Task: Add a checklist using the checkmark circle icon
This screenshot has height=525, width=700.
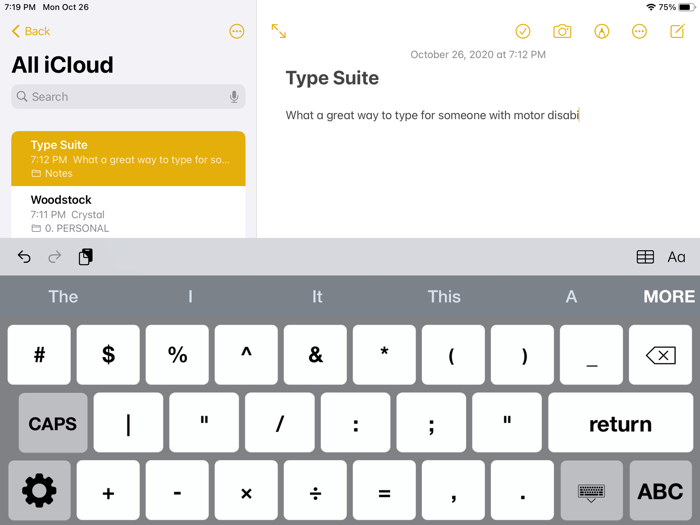Action: coord(523,31)
